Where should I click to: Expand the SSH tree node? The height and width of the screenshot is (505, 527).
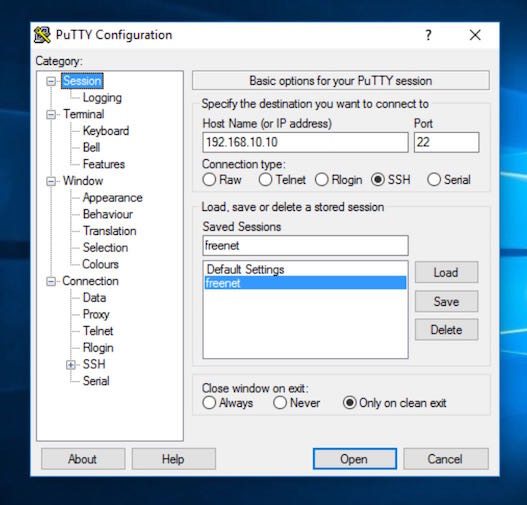pyautogui.click(x=71, y=365)
